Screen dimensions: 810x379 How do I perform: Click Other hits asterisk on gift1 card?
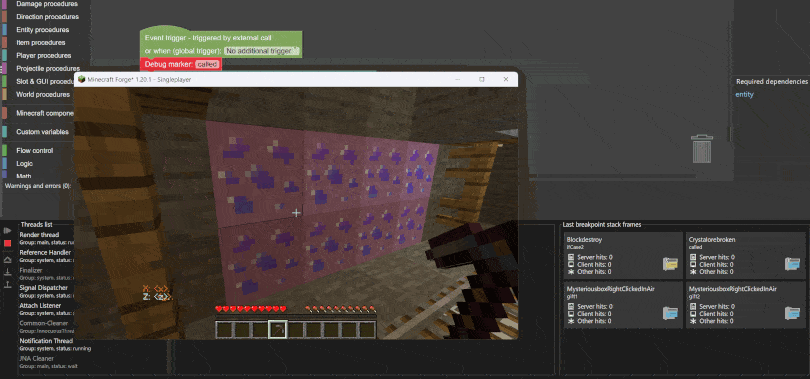click(x=571, y=321)
